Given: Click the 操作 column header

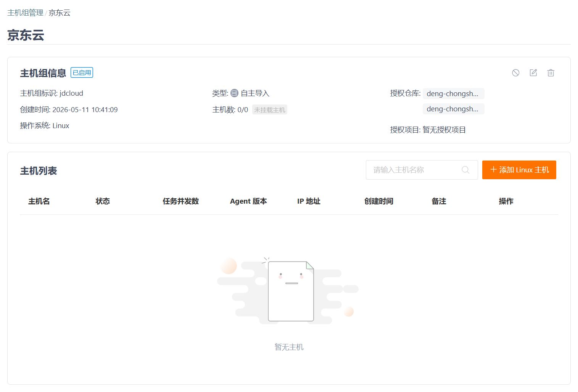Looking at the screenshot, I should (x=506, y=201).
